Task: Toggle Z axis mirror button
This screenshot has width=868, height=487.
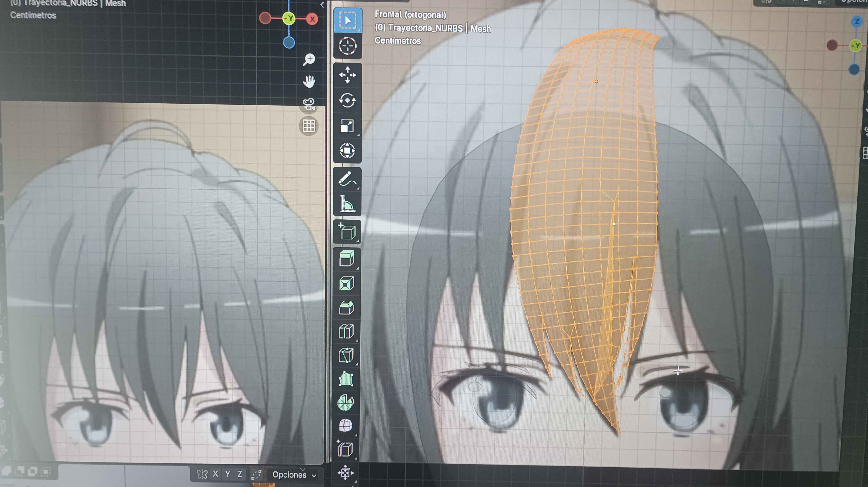Action: tap(240, 474)
